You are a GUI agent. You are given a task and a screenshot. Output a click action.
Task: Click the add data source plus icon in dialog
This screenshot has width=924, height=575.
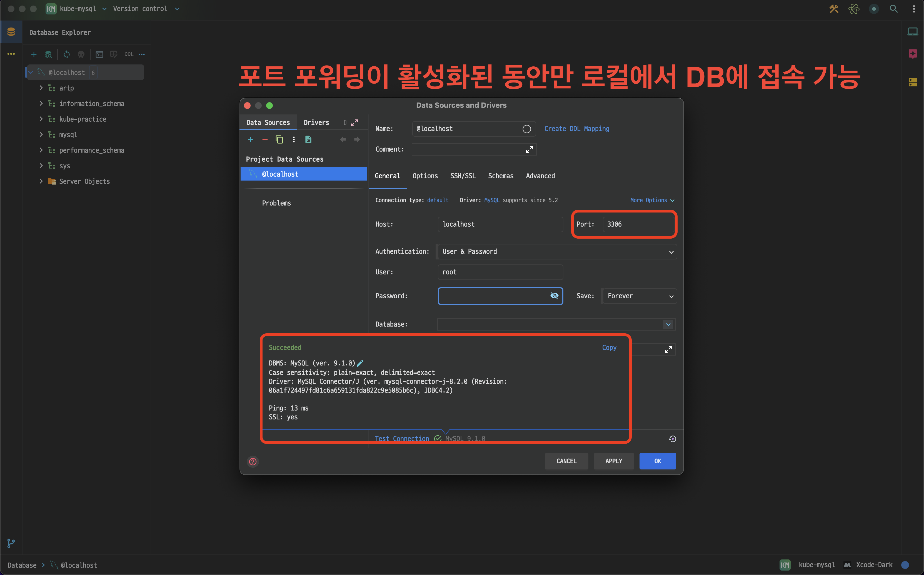point(250,139)
